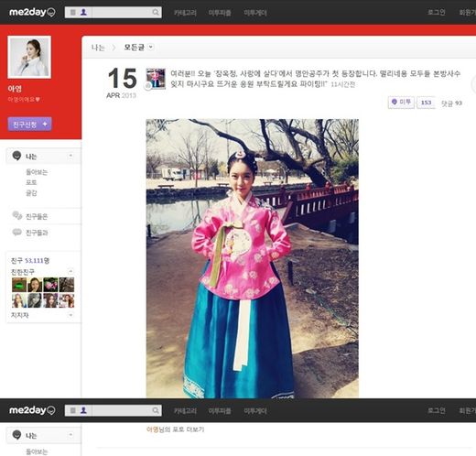This screenshot has width=476, height=456.
Task: Click the purple person icon in the upper search box
Action: pyautogui.click(x=83, y=12)
